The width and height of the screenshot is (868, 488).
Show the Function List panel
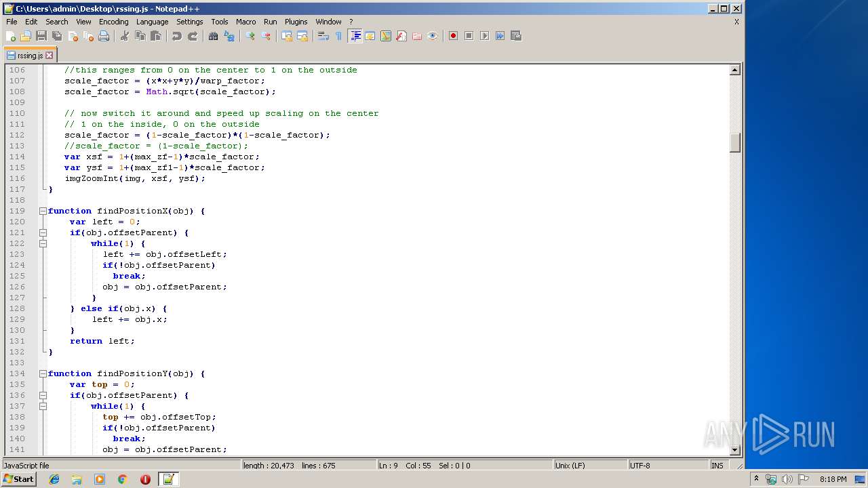coord(401,36)
